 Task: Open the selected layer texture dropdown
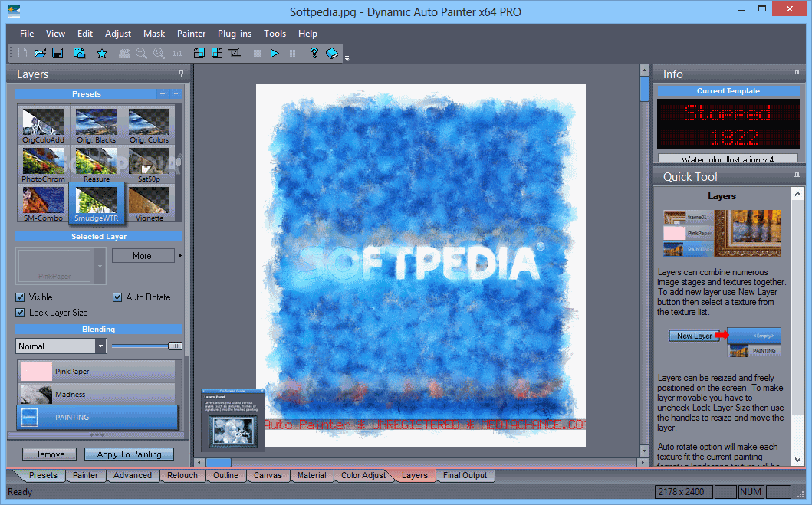(100, 266)
